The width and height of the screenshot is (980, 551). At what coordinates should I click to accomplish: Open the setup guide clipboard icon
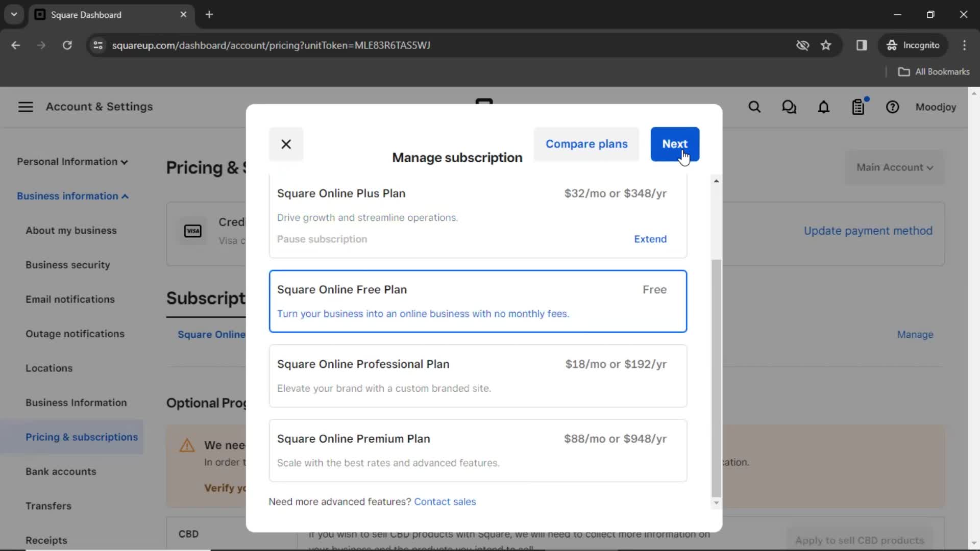coord(859,107)
